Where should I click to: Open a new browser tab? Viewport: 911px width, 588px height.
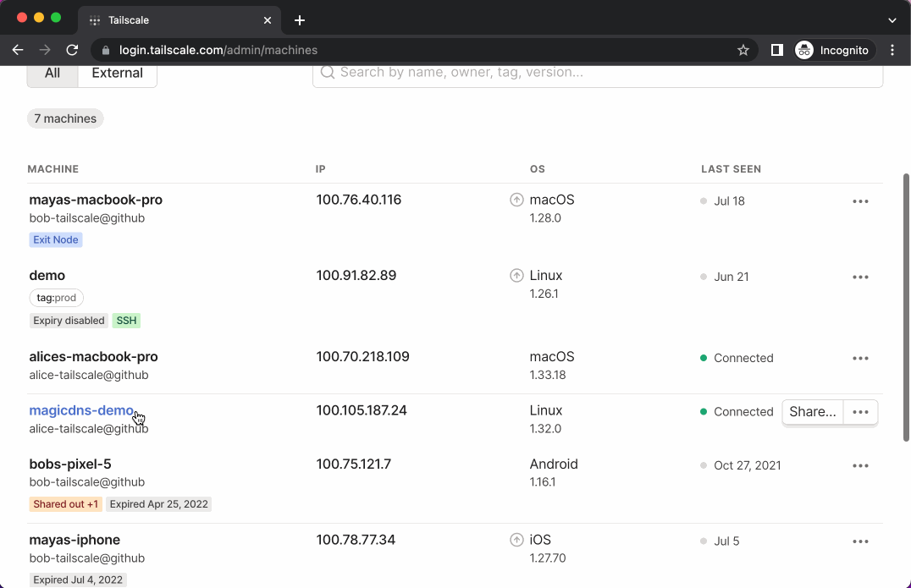[x=300, y=20]
